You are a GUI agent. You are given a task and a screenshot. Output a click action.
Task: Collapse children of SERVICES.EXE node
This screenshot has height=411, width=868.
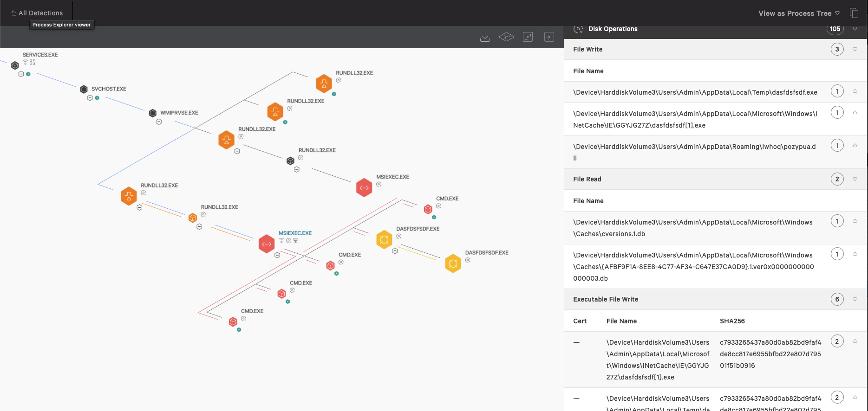pyautogui.click(x=21, y=74)
